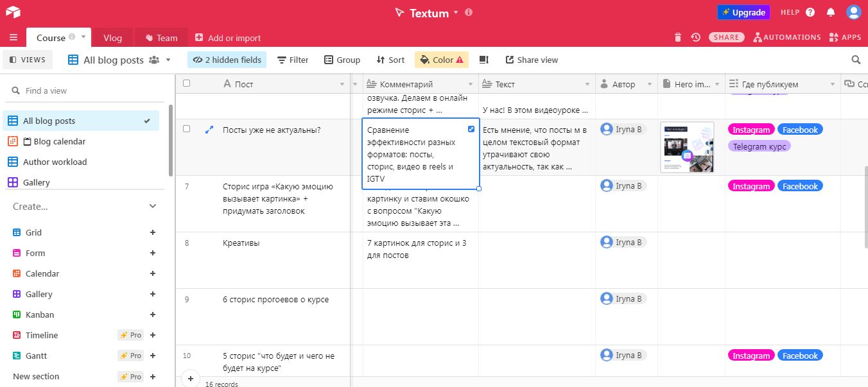Click the Airtable home logo icon
Screen dimensions: 868x387
[13, 12]
